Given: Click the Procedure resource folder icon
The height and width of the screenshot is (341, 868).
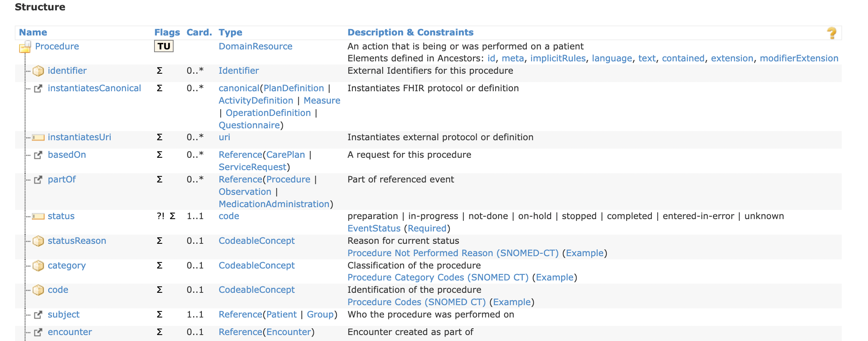Looking at the screenshot, I should click(x=25, y=47).
